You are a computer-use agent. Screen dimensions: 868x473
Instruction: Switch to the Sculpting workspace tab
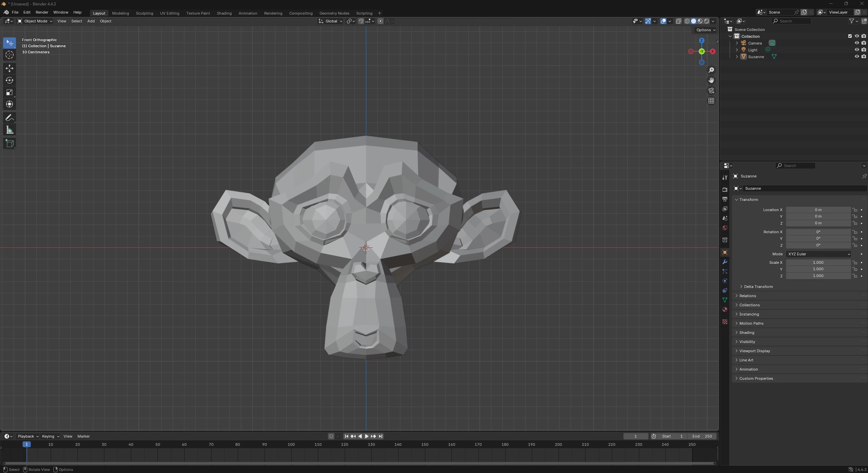click(x=144, y=13)
